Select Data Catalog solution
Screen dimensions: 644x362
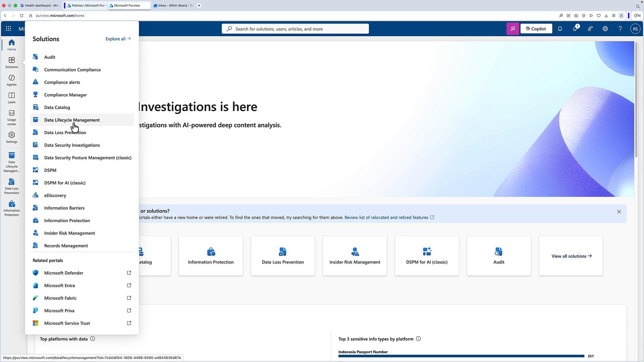82,108
